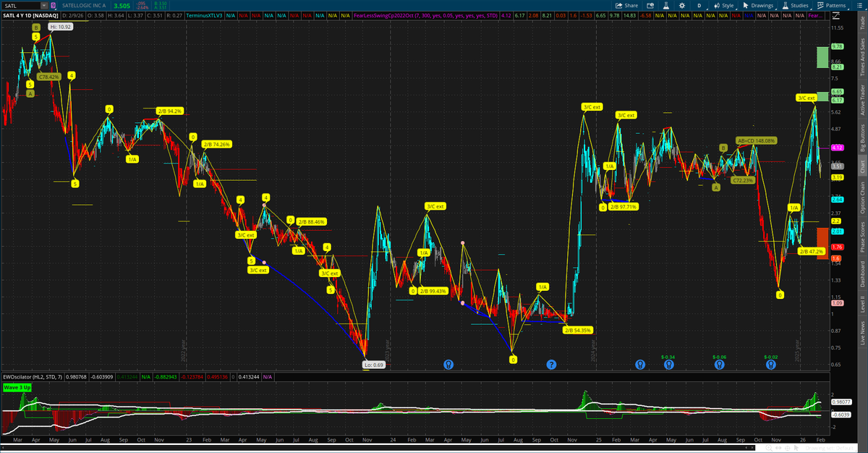Image resolution: width=868 pixels, height=453 pixels.
Task: Click the Hi: 10.92 price bubble
Action: pos(59,27)
